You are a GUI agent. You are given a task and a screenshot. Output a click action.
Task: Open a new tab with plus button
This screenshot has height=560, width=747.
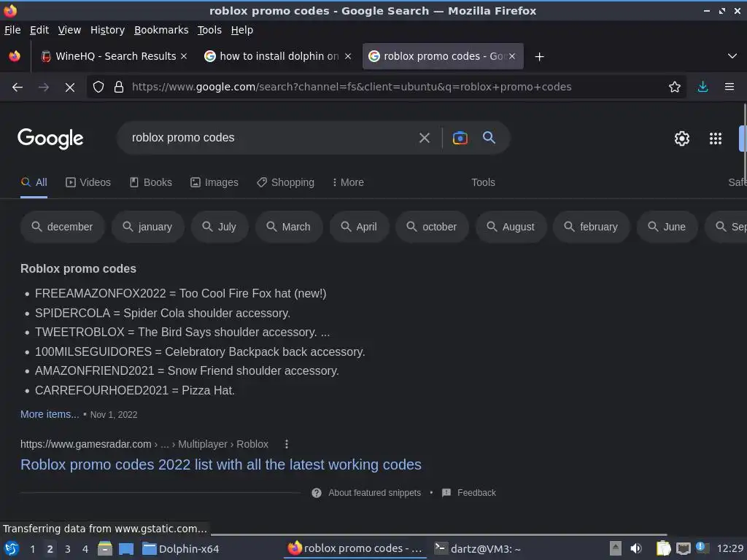(539, 57)
